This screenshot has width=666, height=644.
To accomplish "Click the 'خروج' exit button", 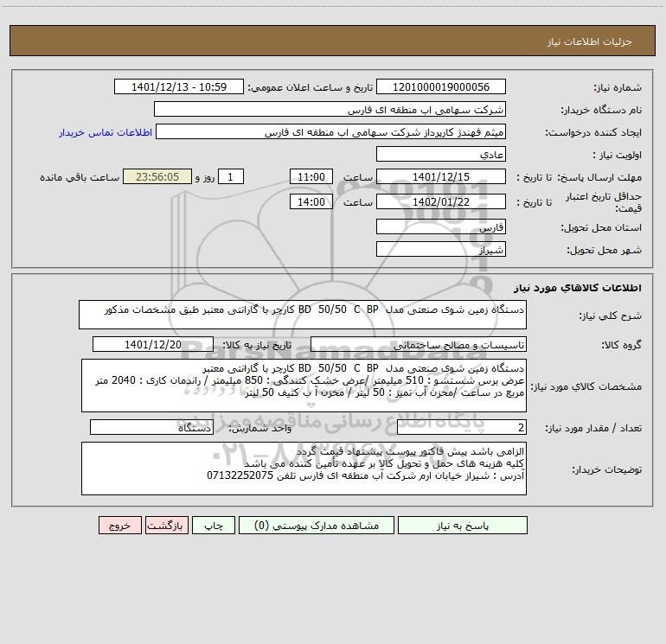I will click(119, 525).
